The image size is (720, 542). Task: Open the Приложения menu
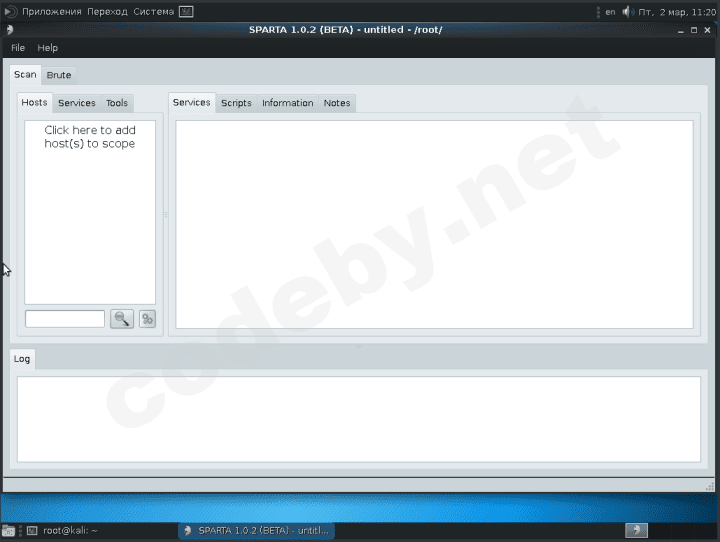(x=52, y=11)
